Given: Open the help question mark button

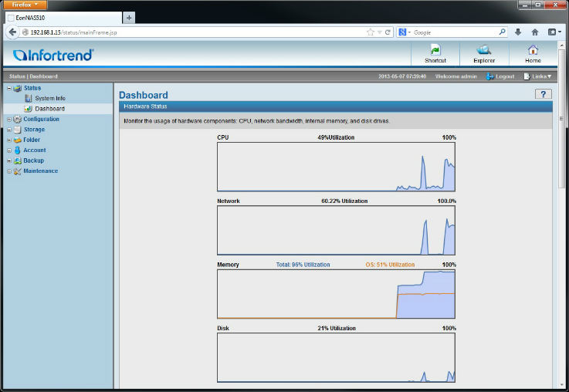Looking at the screenshot, I should pos(544,94).
